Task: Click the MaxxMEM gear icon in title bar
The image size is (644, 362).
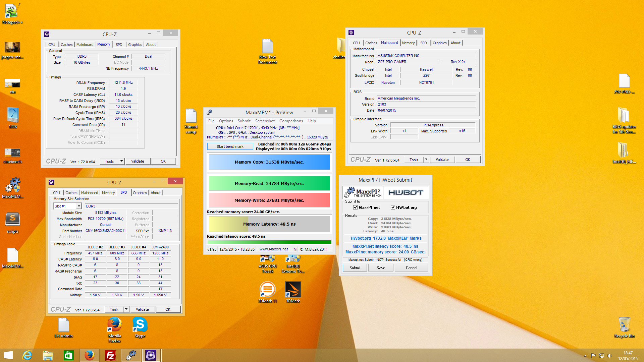Action: (209, 112)
